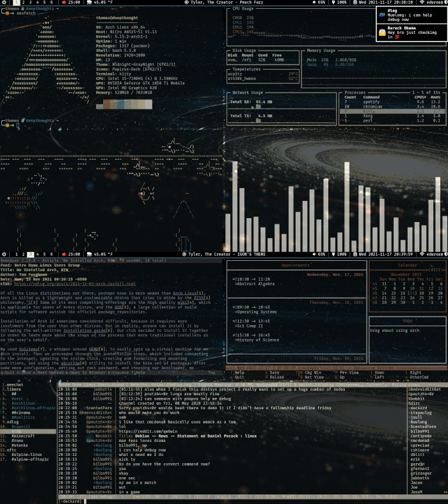This screenshot has height=504, width=448.
Task: Click the 'Quickemu[7]' link in article
Action: pos(31,349)
